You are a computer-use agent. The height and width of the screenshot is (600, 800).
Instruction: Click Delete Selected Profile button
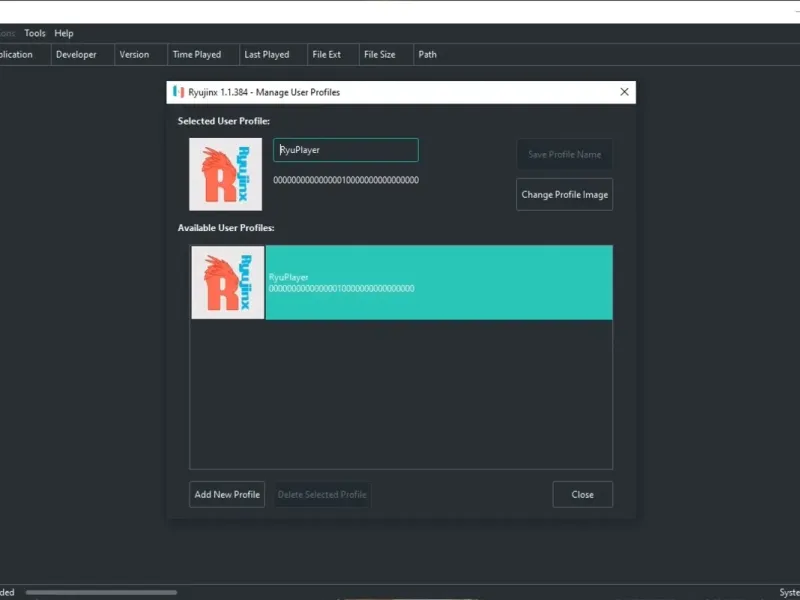point(322,494)
